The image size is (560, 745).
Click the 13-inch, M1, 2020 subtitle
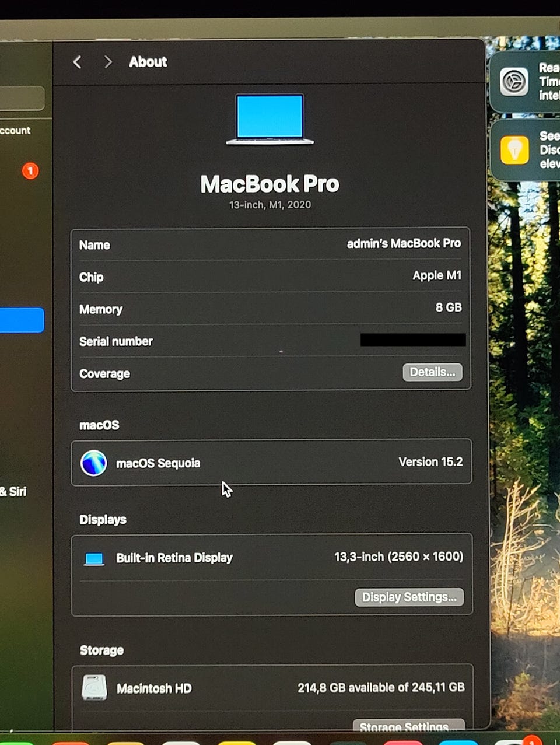(x=270, y=205)
